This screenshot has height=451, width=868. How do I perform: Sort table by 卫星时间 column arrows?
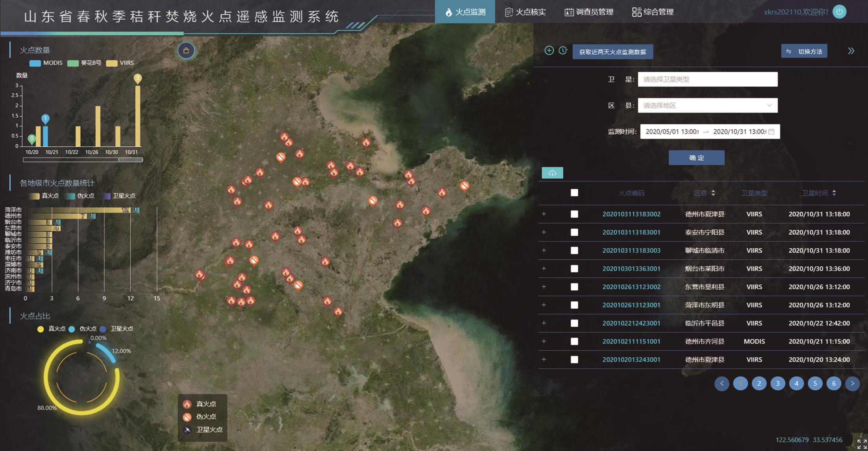coord(834,193)
